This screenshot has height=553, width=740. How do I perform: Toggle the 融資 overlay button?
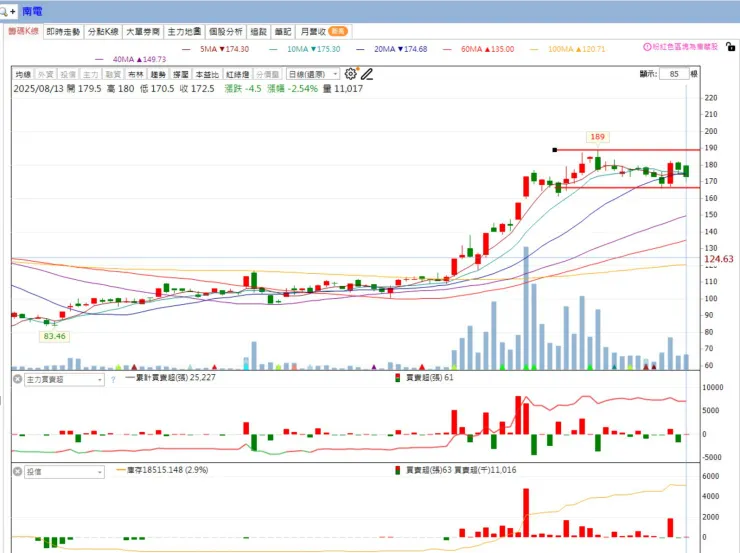click(x=113, y=75)
